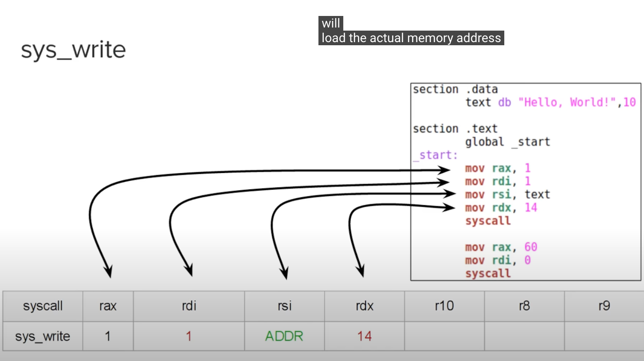This screenshot has height=361, width=644.
Task: Click the 'rsi' column header
Action: coord(284,306)
